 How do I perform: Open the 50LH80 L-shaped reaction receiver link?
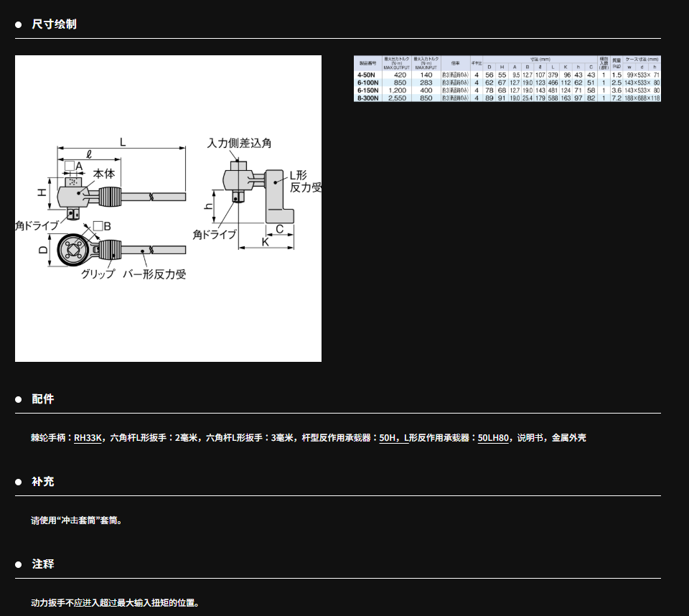pos(493,437)
